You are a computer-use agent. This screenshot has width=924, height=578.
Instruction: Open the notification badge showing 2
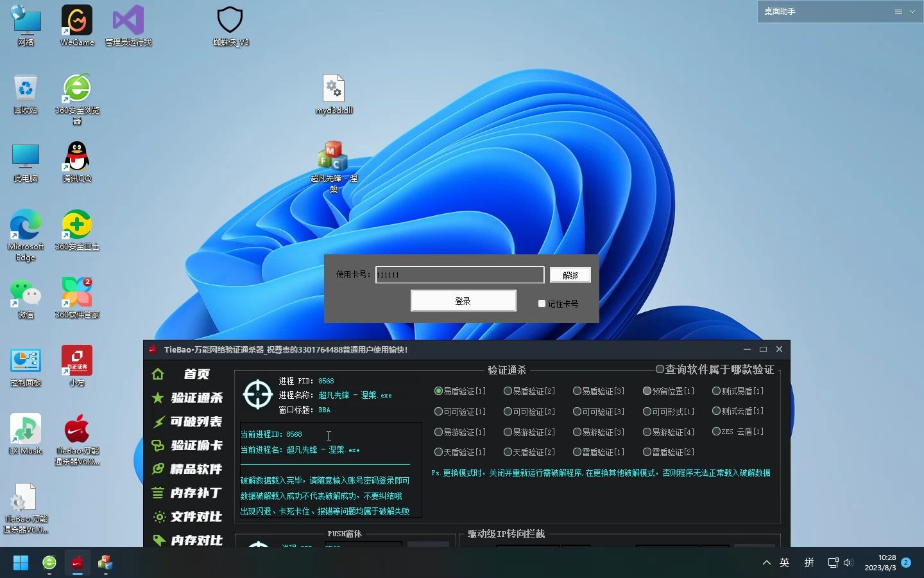(906, 563)
